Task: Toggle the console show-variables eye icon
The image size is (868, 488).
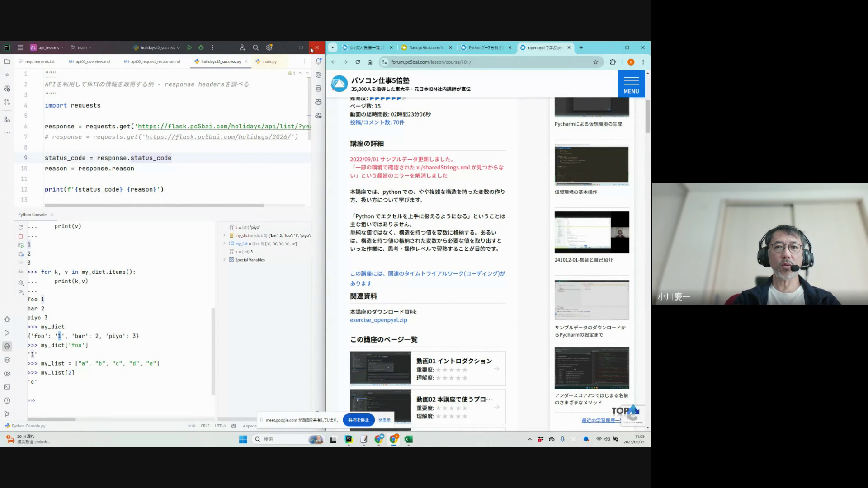Action: click(20, 292)
